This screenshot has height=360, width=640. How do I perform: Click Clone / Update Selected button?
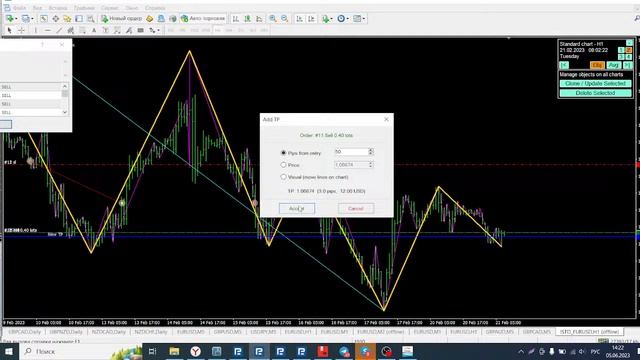tap(595, 84)
